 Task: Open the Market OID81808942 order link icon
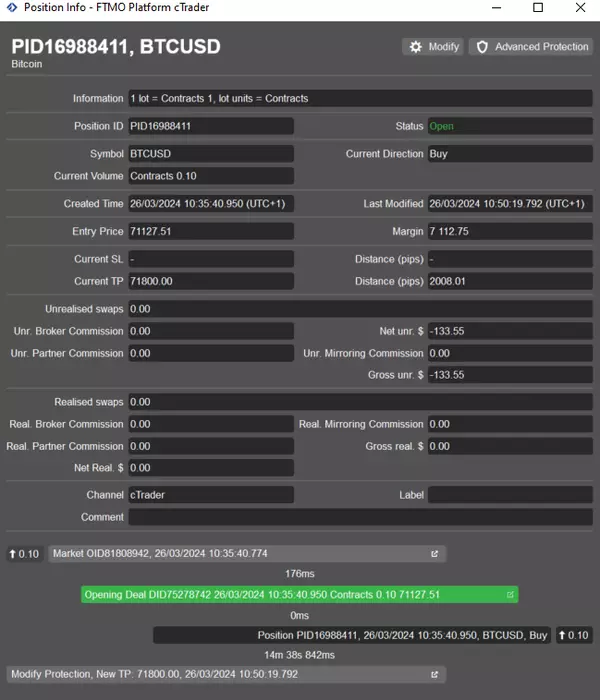coord(434,554)
